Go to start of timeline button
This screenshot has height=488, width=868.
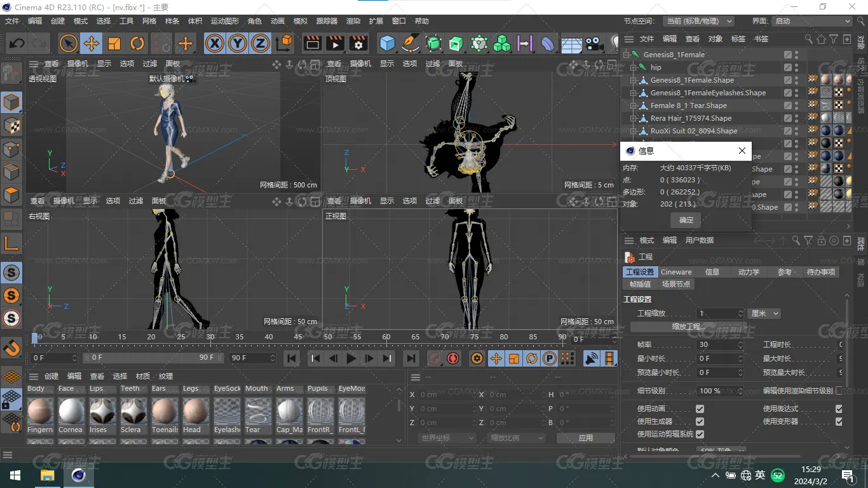pyautogui.click(x=292, y=358)
